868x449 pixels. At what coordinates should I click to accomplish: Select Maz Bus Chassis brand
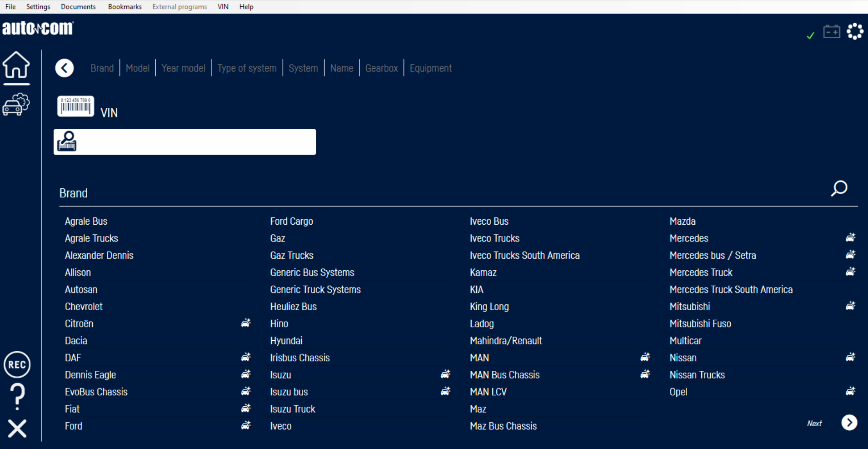point(503,426)
